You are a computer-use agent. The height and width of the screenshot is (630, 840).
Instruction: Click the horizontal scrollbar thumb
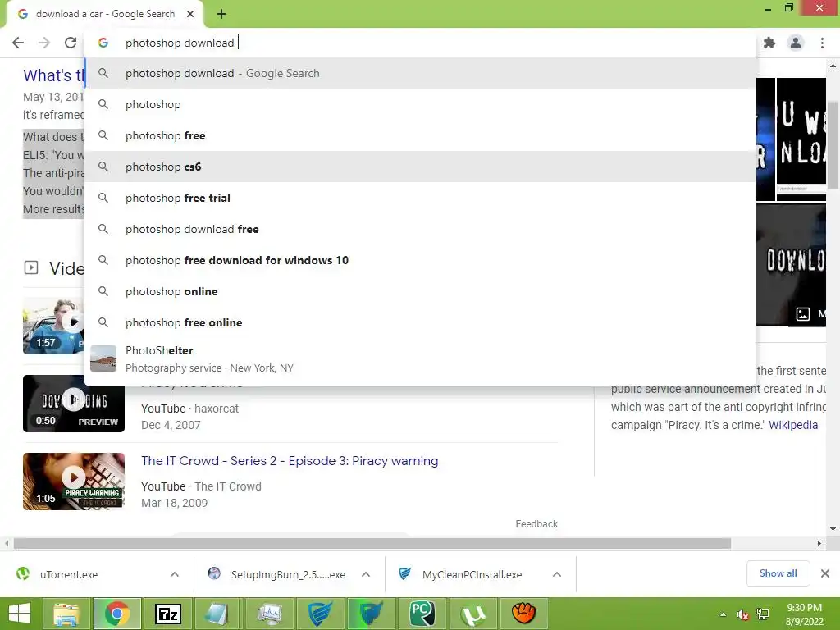pos(372,543)
